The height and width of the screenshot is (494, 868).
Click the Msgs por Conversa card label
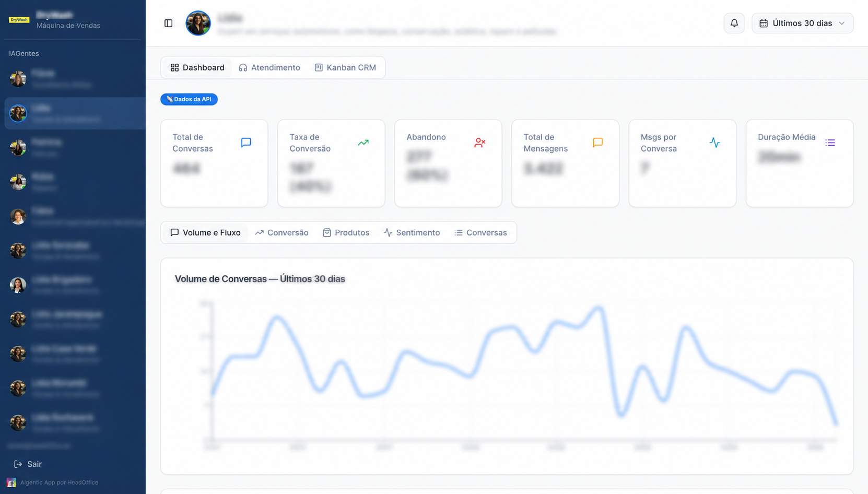659,143
